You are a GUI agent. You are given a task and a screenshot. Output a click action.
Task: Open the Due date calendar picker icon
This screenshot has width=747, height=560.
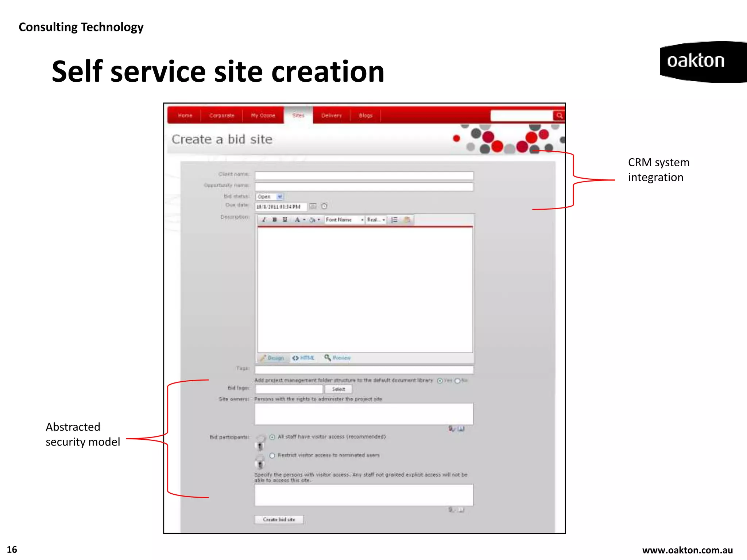tap(313, 206)
